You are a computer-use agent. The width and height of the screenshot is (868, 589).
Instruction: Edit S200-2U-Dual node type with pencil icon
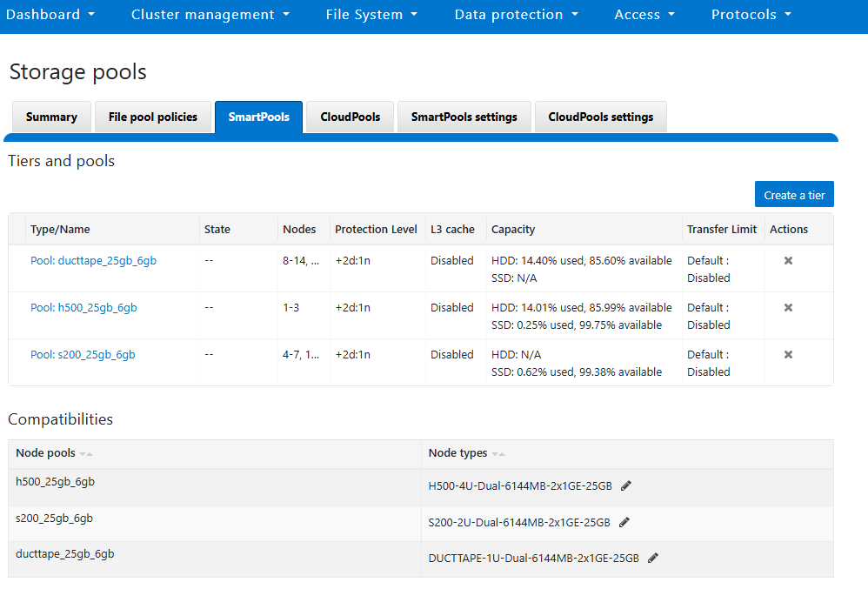click(624, 522)
